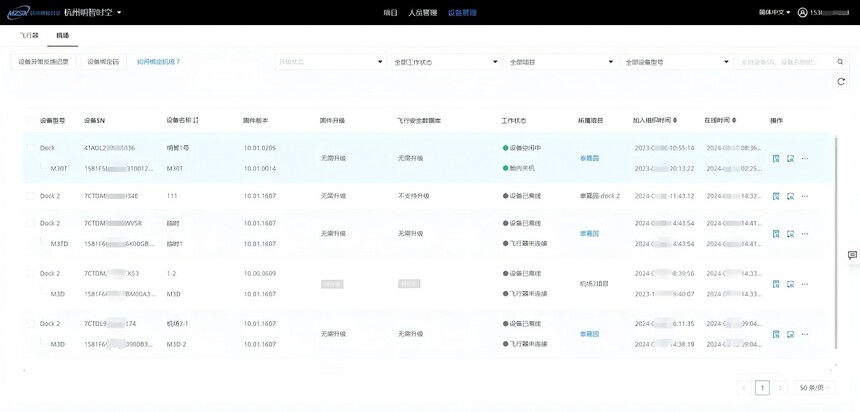The image size is (860, 412).
Task: Open 人员管理 in top navigation
Action: pyautogui.click(x=422, y=13)
